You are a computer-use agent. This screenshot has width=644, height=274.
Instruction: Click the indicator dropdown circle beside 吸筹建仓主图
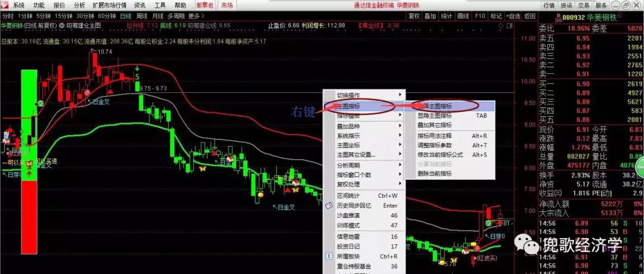click(61, 26)
